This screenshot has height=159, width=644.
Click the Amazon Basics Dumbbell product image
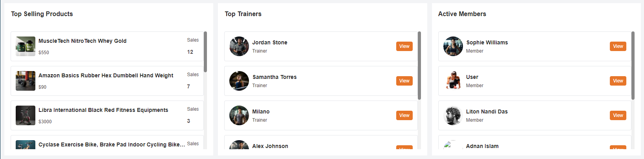26,81
